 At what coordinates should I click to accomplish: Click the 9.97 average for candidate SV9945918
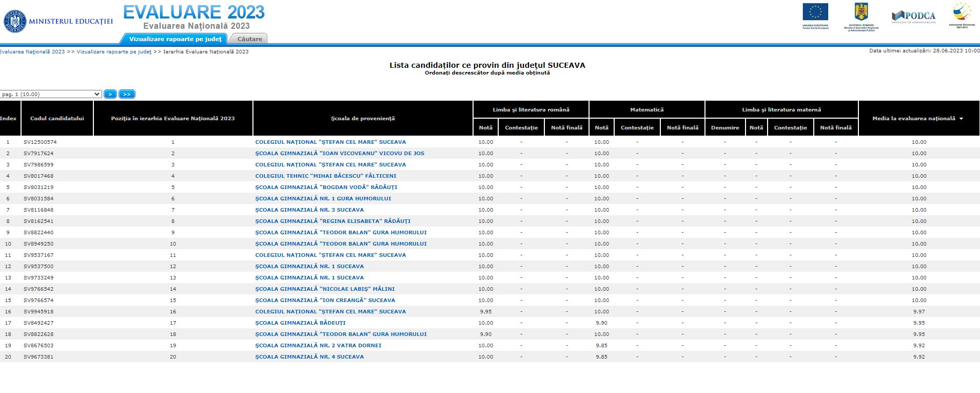point(919,311)
